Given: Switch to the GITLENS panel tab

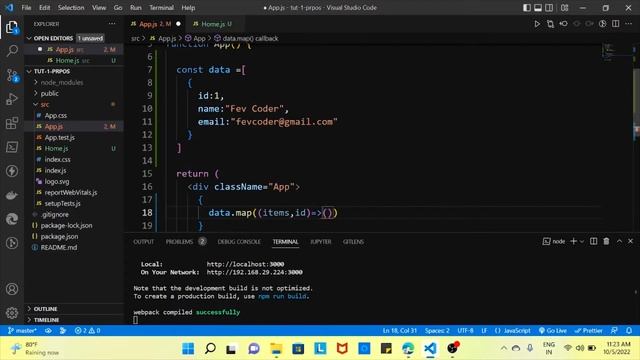Looking at the screenshot, I should pos(353,242).
